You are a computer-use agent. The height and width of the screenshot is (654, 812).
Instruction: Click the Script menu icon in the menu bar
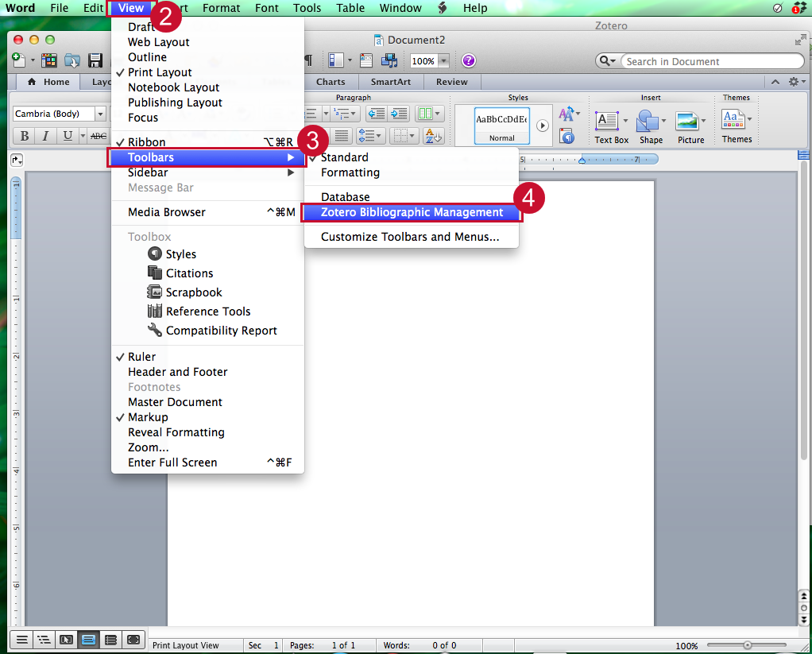443,8
